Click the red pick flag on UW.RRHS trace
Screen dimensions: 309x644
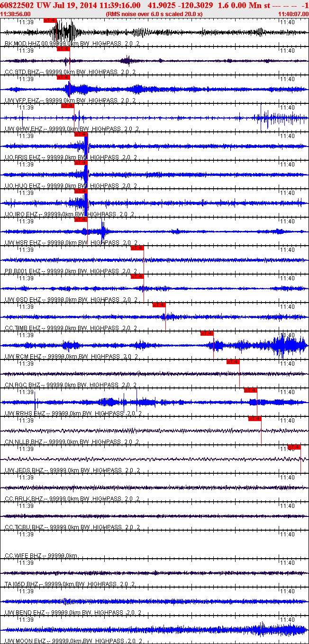(250, 390)
